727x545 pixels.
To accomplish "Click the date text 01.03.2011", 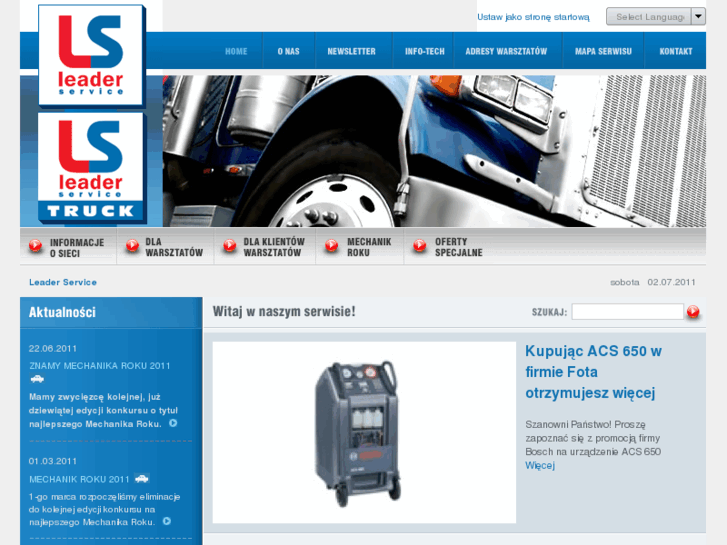I will click(x=53, y=461).
